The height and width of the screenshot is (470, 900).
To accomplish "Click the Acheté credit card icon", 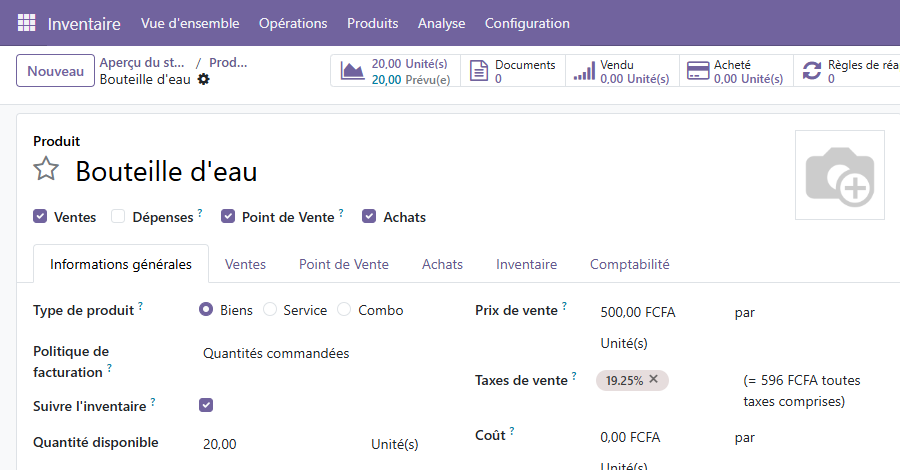I will [x=698, y=71].
